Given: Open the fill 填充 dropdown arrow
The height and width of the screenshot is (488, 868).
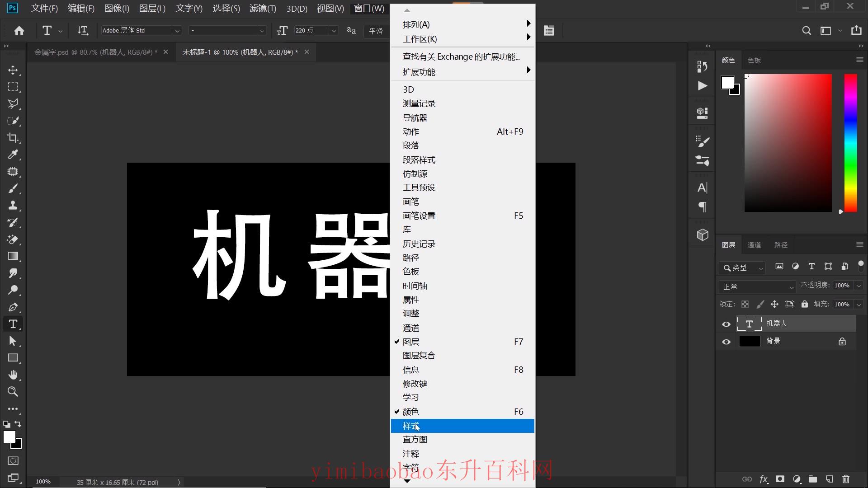Looking at the screenshot, I should click(859, 305).
